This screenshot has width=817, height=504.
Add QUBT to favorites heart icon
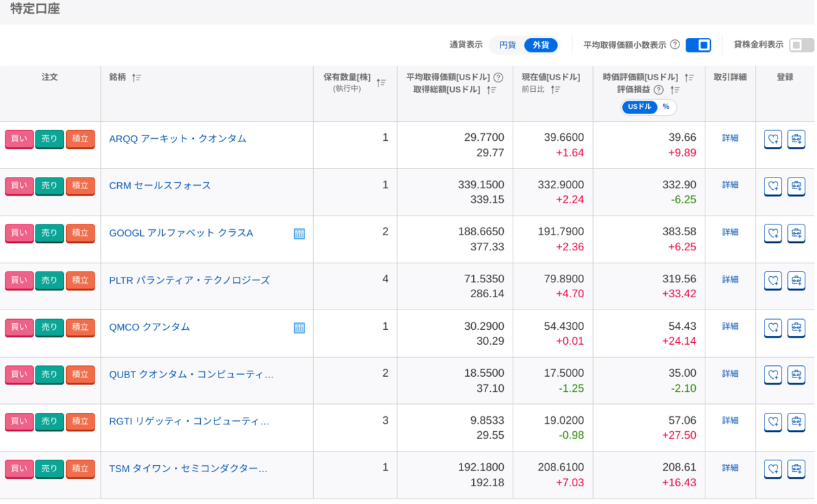773,375
